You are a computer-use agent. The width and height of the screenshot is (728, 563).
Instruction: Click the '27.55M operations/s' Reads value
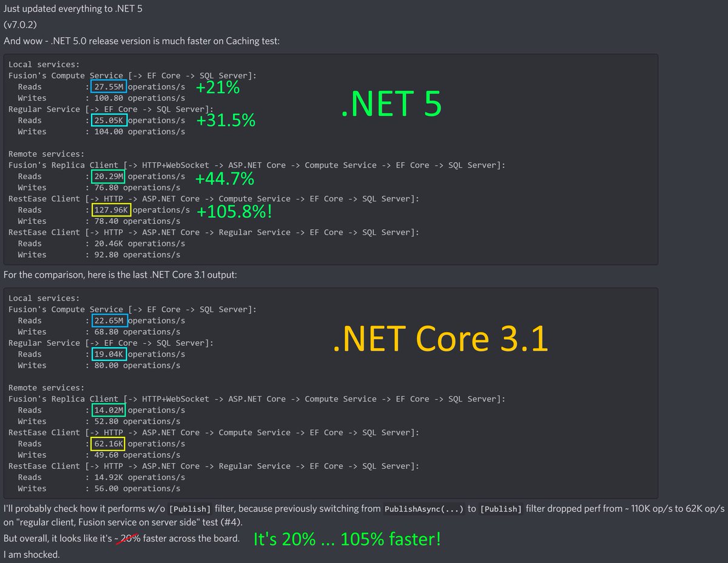pos(140,87)
